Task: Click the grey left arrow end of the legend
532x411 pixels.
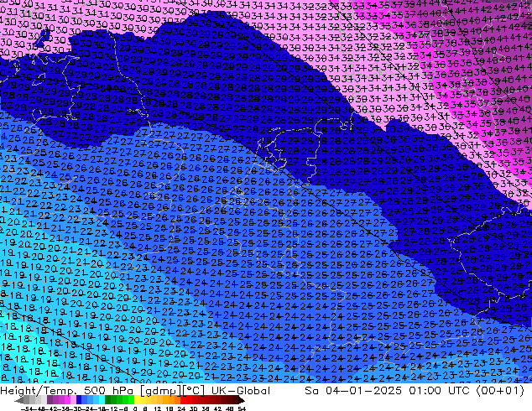Action: pyautogui.click(x=19, y=400)
